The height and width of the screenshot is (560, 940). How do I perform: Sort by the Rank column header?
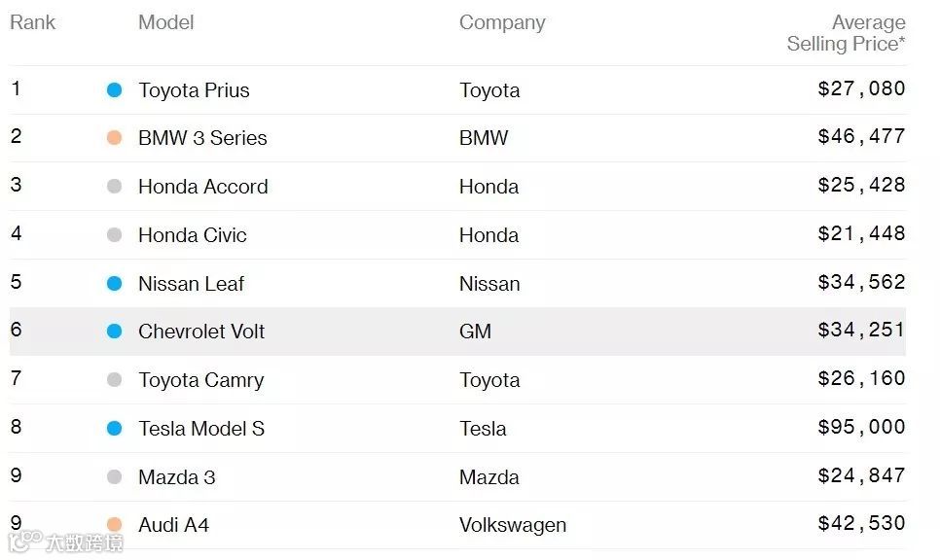tap(32, 22)
